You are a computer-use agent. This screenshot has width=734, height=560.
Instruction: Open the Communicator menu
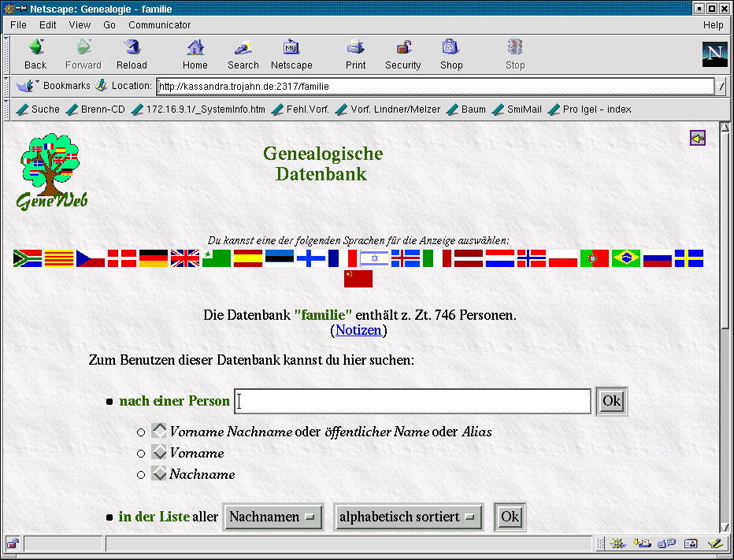pyautogui.click(x=160, y=25)
